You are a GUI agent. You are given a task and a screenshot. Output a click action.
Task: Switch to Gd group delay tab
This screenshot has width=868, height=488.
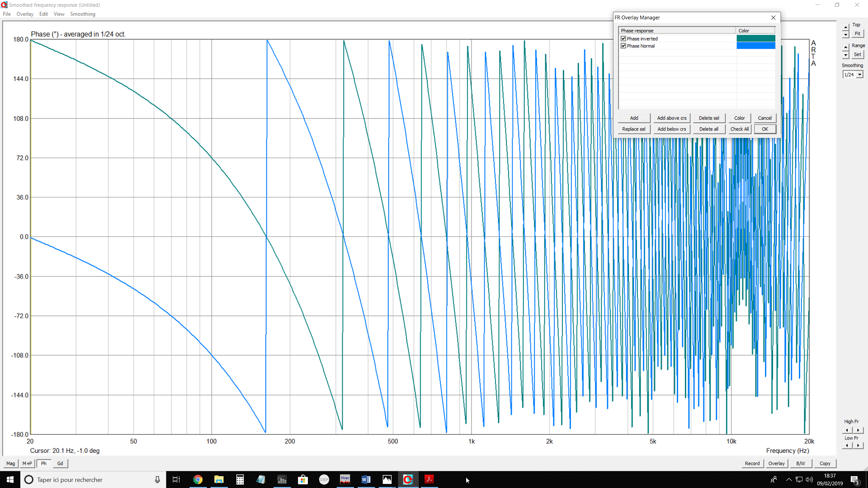(x=60, y=463)
